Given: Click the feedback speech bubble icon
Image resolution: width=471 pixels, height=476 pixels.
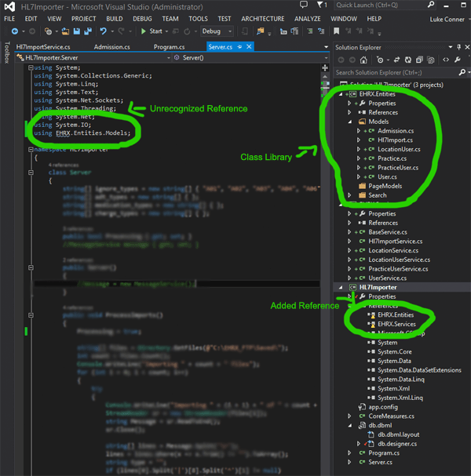Looking at the screenshot, I should tap(304, 5).
